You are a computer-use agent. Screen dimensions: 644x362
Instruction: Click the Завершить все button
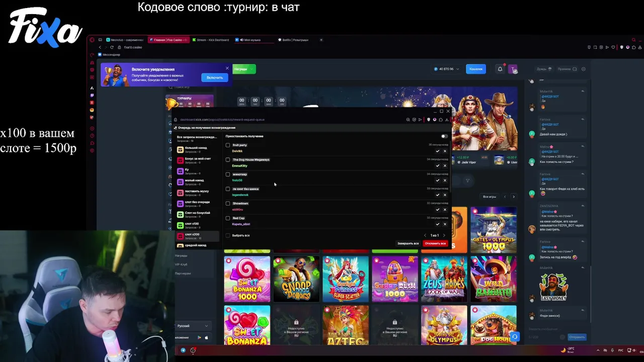(x=408, y=243)
